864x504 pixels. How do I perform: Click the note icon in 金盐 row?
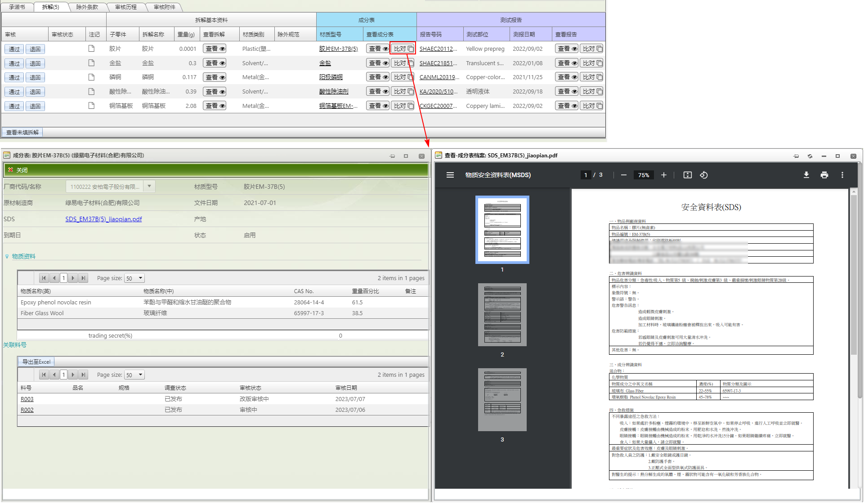pos(91,63)
